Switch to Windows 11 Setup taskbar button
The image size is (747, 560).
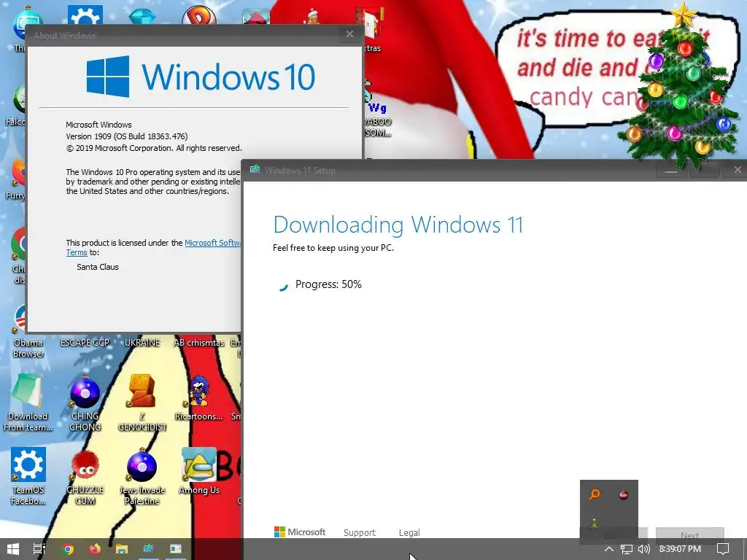pos(149,549)
